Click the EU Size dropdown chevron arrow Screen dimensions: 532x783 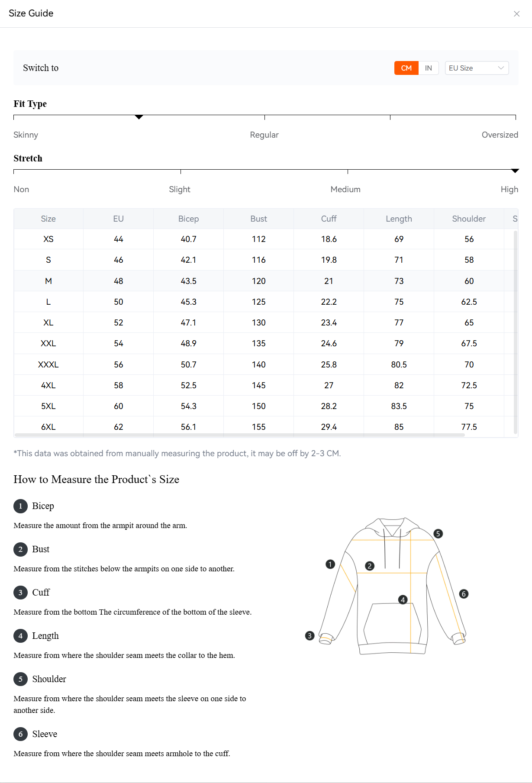point(501,68)
